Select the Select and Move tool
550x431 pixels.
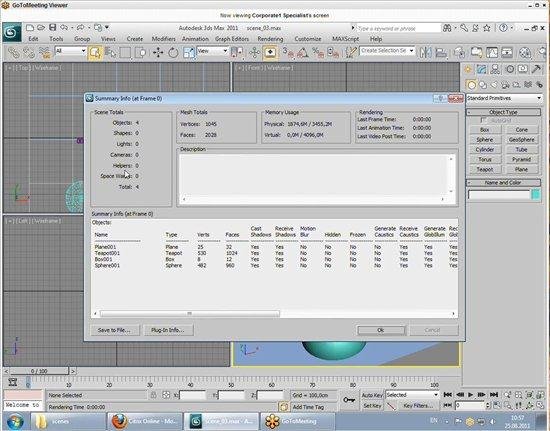(158, 53)
